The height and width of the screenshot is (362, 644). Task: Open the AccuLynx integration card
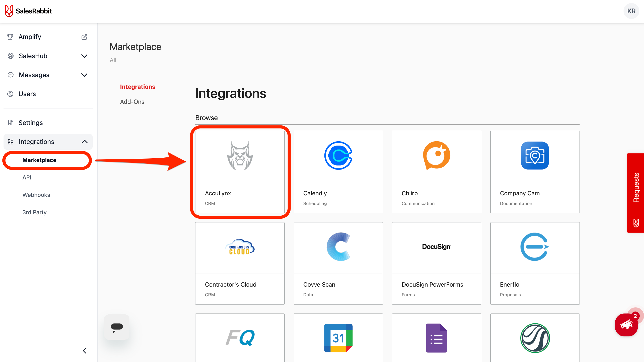[x=239, y=172]
